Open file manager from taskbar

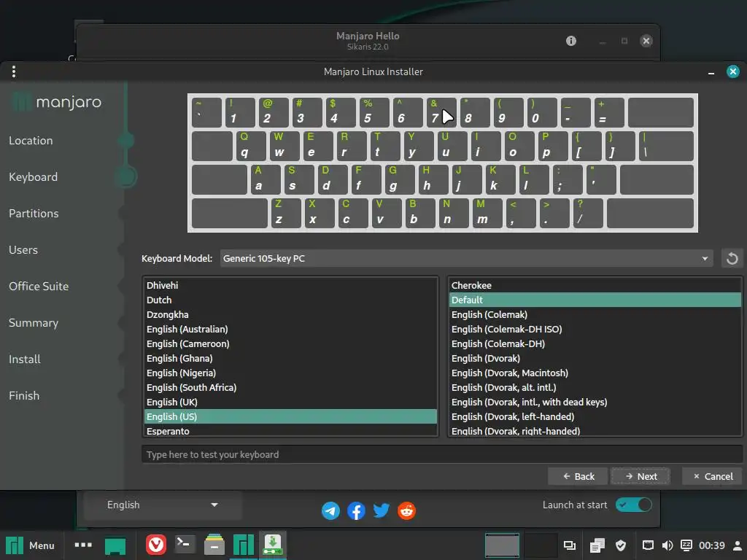coord(214,545)
